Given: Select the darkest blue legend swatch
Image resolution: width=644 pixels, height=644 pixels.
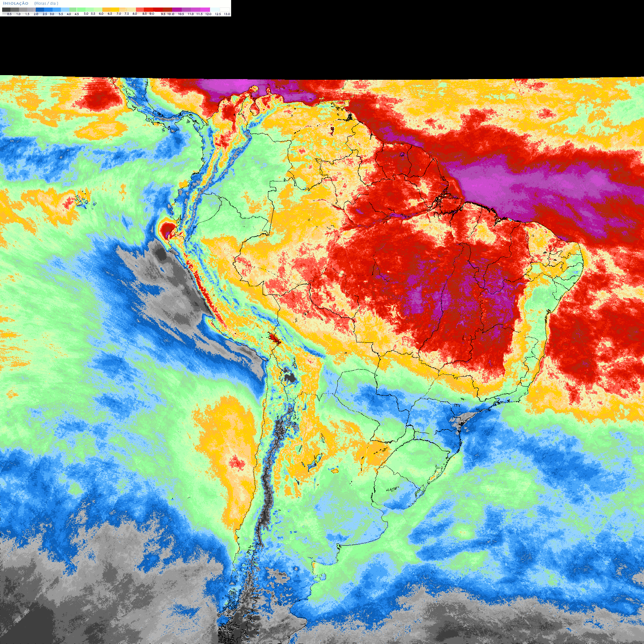Looking at the screenshot, I should point(40,10).
